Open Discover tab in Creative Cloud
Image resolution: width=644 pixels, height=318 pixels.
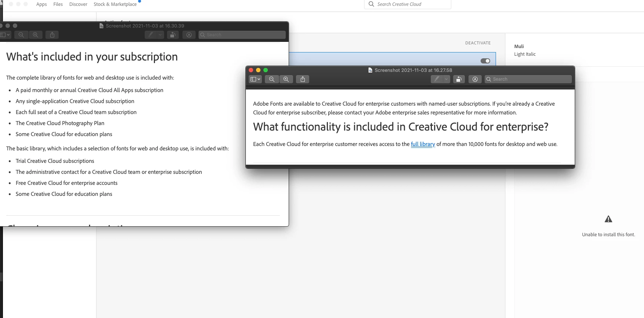click(x=78, y=4)
